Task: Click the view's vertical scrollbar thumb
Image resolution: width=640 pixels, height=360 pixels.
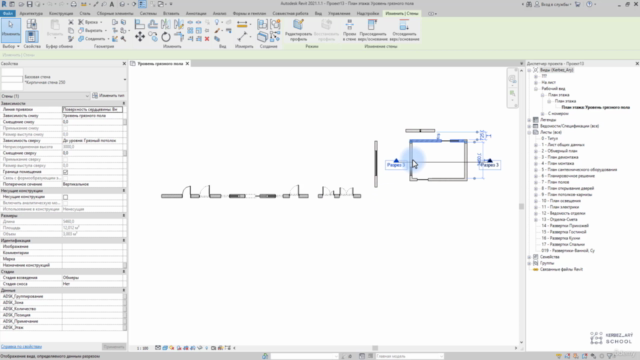Action: (x=521, y=207)
